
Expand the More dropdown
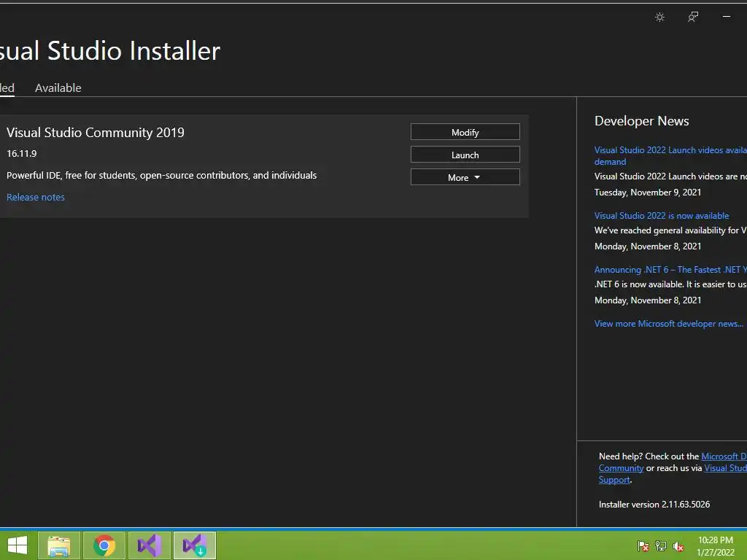click(x=465, y=177)
